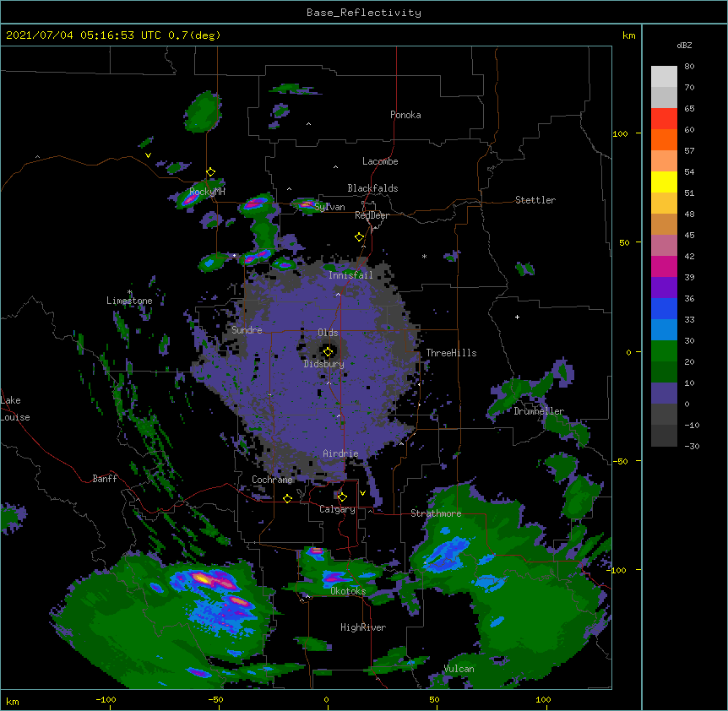
Task: Select the light gray 70–80 dBZ swatch
Action: [x=664, y=77]
